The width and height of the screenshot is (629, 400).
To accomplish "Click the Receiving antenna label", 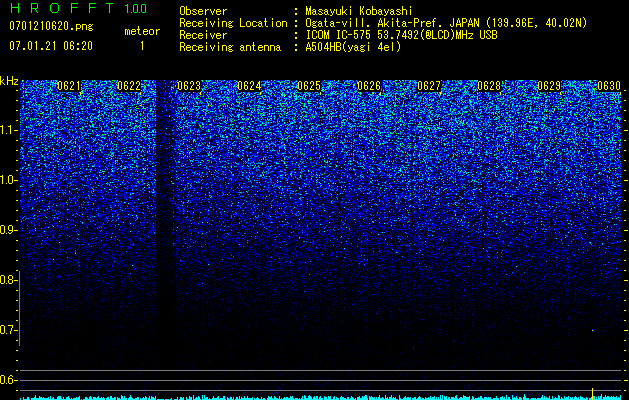I will [230, 47].
